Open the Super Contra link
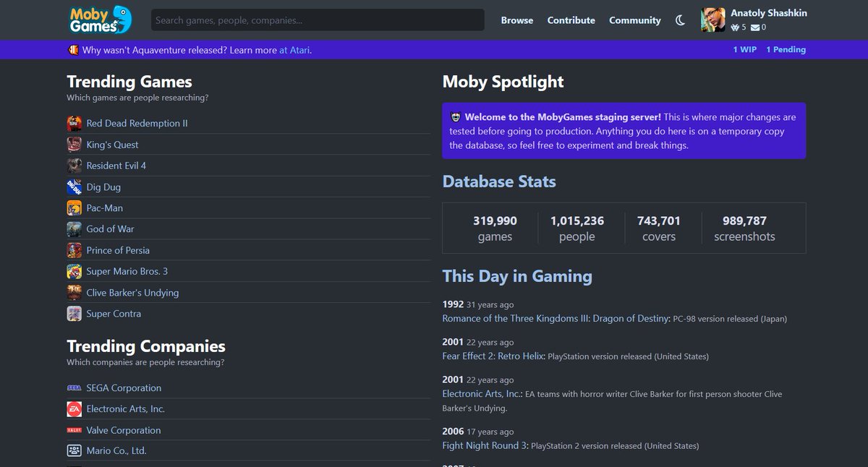Screen dimensions: 868x467 pyautogui.click(x=114, y=314)
